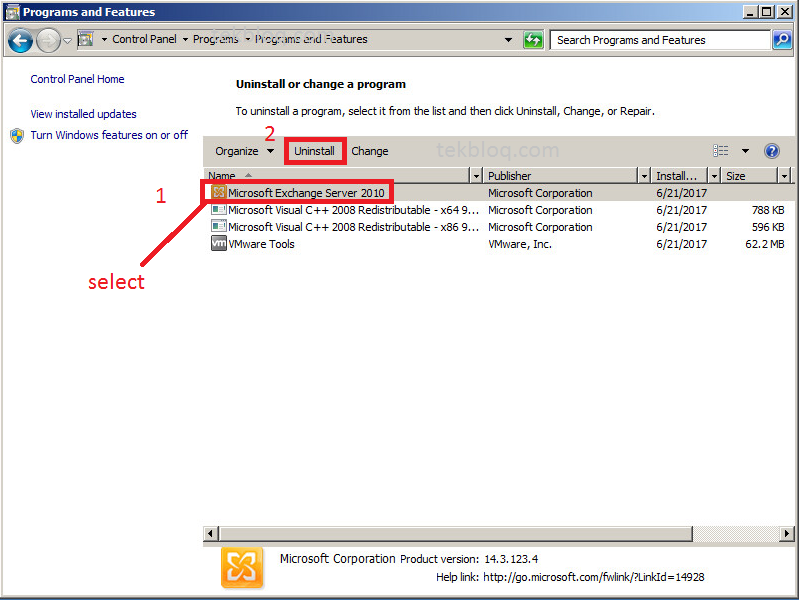Image resolution: width=799 pixels, height=600 pixels.
Task: Open Turn Windows features on or off
Action: (109, 135)
